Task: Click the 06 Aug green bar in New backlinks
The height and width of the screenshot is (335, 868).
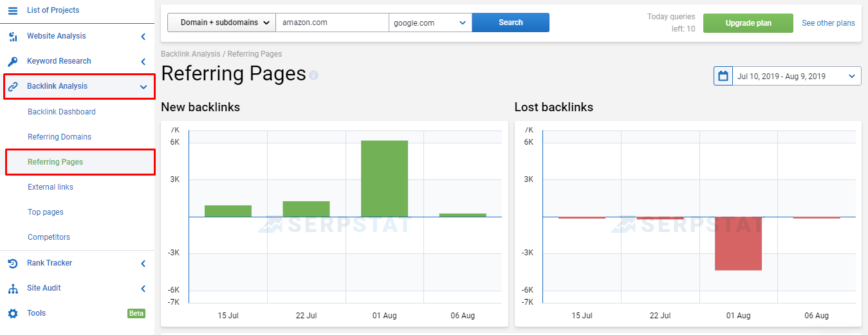Action: [x=463, y=215]
